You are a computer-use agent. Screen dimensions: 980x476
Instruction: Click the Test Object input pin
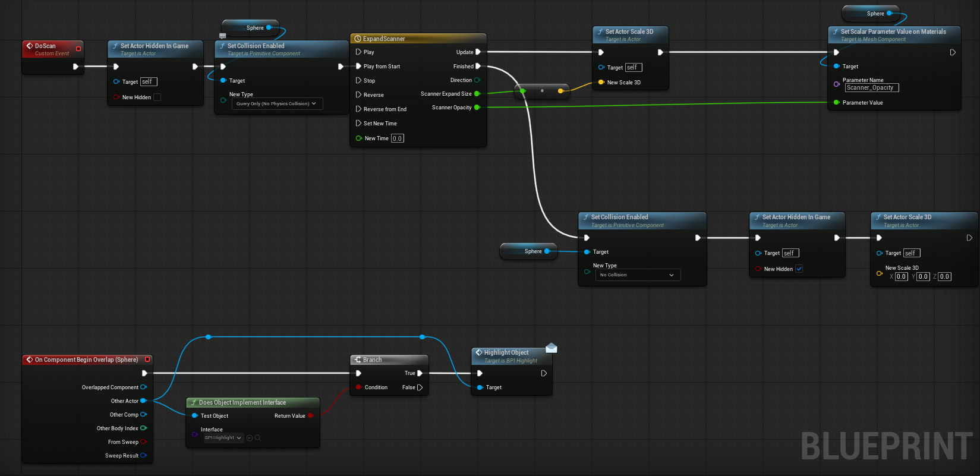(194, 415)
